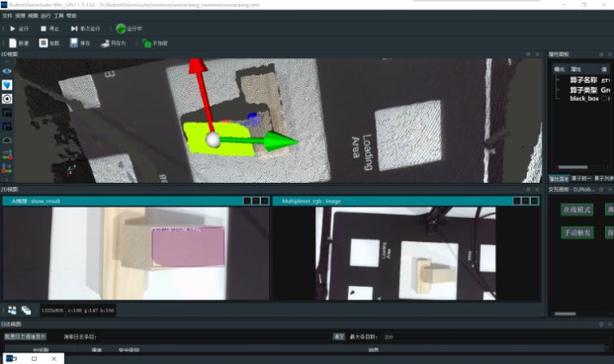The height and width of the screenshot is (364, 614).
Task: Click the Save (保存) floppy disk icon
Action: tap(74, 43)
